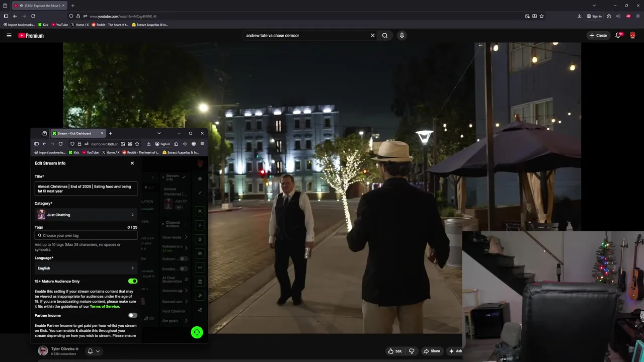Open English language dropdown
The image size is (644, 362).
86,268
